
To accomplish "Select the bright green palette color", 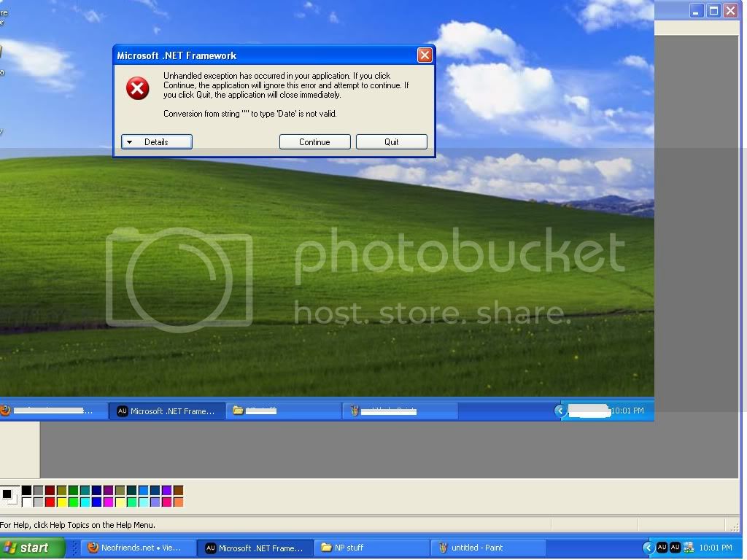I will click(x=73, y=502).
